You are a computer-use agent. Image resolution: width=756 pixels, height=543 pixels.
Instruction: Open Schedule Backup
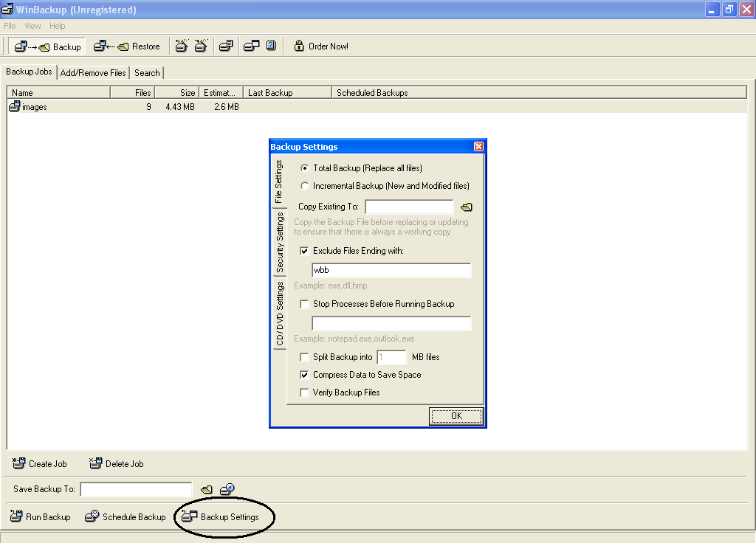pyautogui.click(x=125, y=516)
